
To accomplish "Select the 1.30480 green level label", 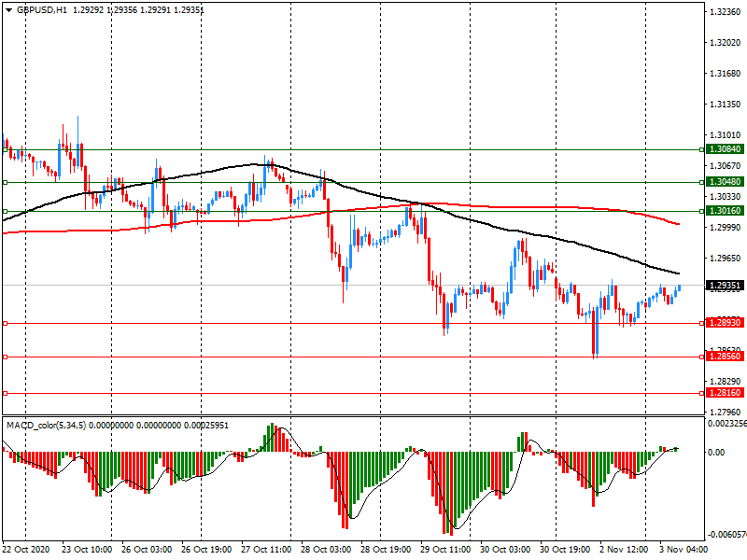I will coord(725,182).
